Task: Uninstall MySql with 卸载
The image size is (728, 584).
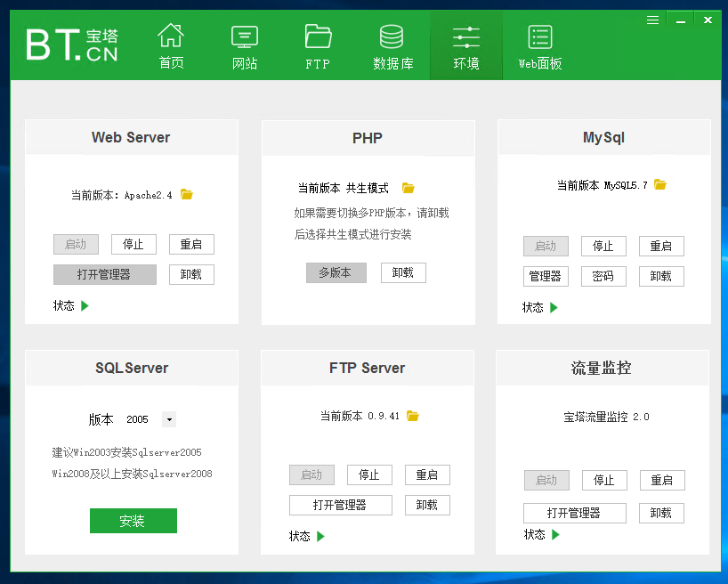Action: coord(661,277)
